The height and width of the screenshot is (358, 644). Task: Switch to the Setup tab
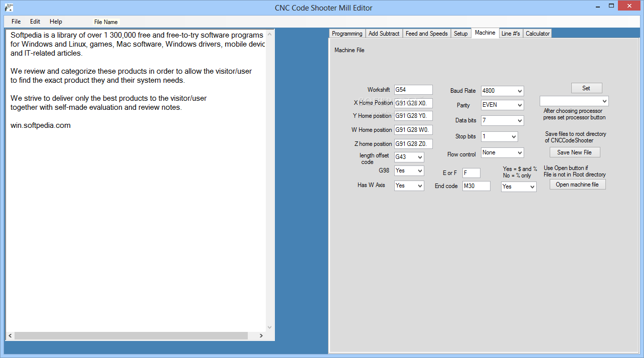(461, 34)
